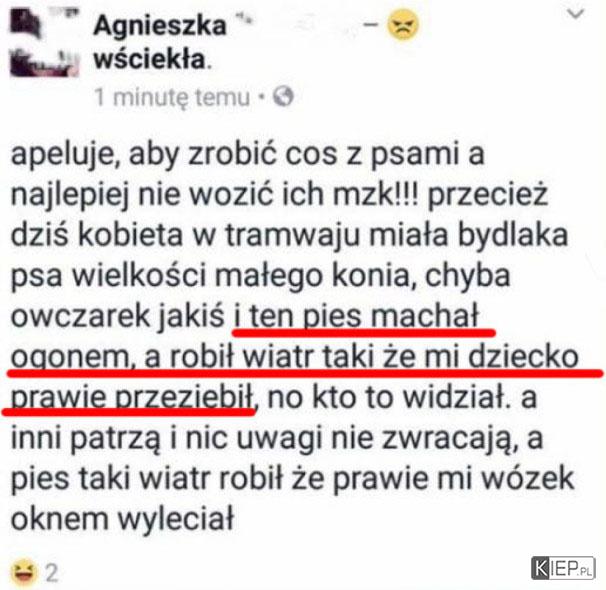Screen dimensions: 606x590
Task: Click the last line 'oknem wyleciał'
Action: pyautogui.click(x=123, y=519)
